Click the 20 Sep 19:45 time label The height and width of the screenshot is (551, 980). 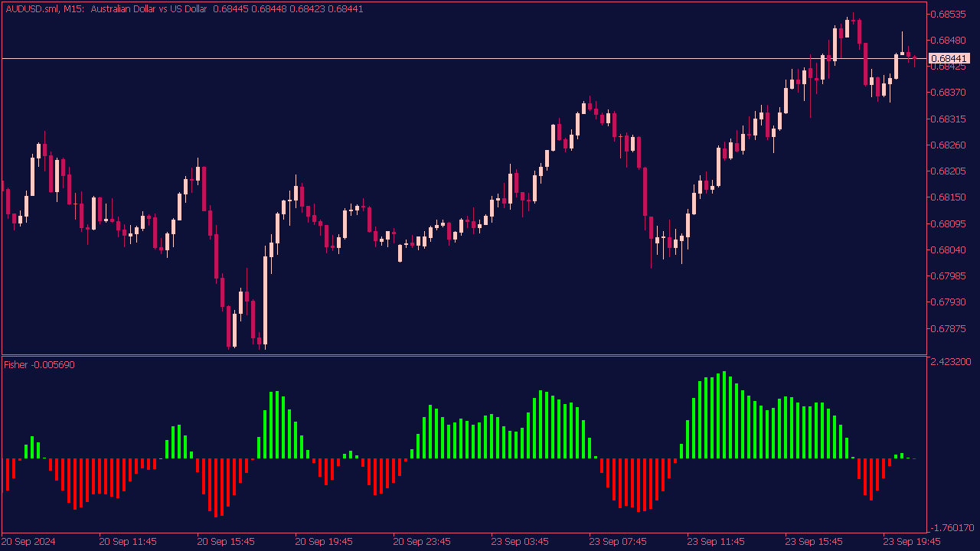pyautogui.click(x=324, y=541)
